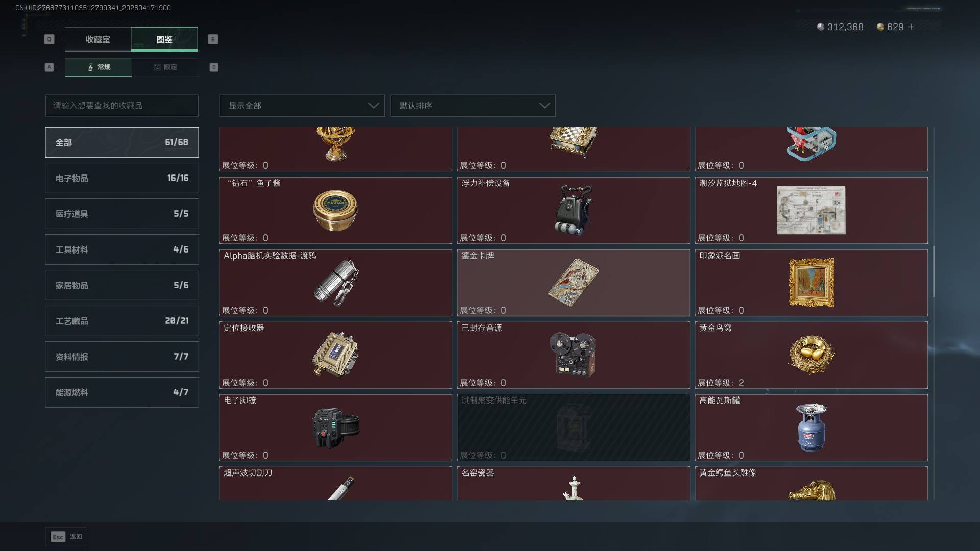Select the 潮汐监狱地图-4 map thumbnail
This screenshot has height=551, width=980.
pos(811,210)
